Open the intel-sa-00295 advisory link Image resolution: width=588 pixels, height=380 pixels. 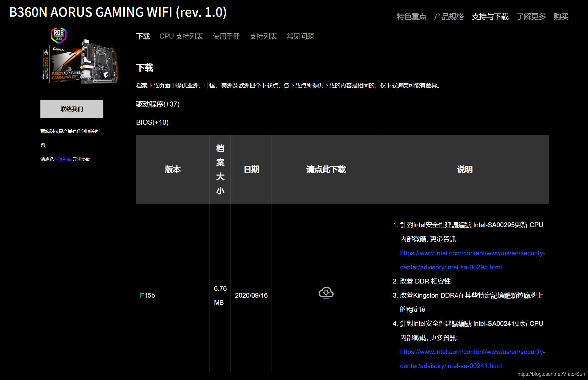coord(472,260)
